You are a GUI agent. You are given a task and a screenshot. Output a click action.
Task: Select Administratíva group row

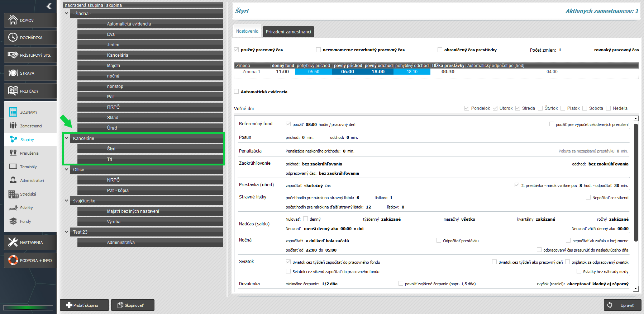click(150, 242)
